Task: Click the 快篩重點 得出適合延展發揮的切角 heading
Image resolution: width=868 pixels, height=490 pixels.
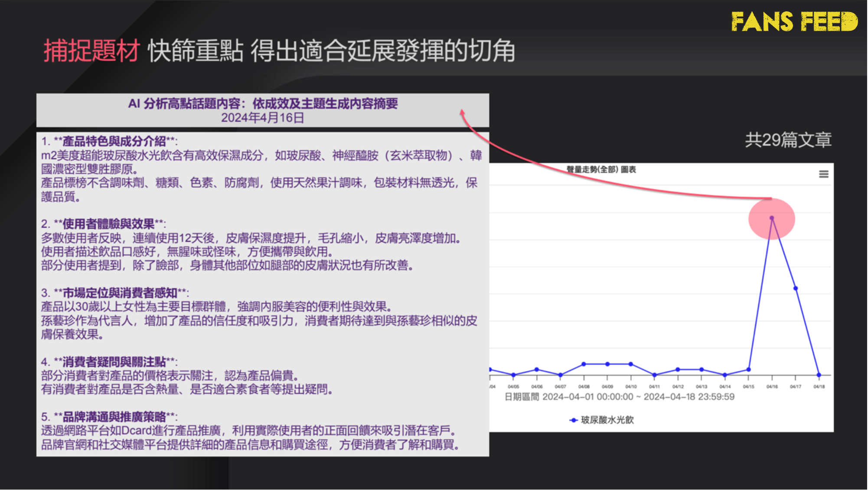Action: tap(332, 51)
